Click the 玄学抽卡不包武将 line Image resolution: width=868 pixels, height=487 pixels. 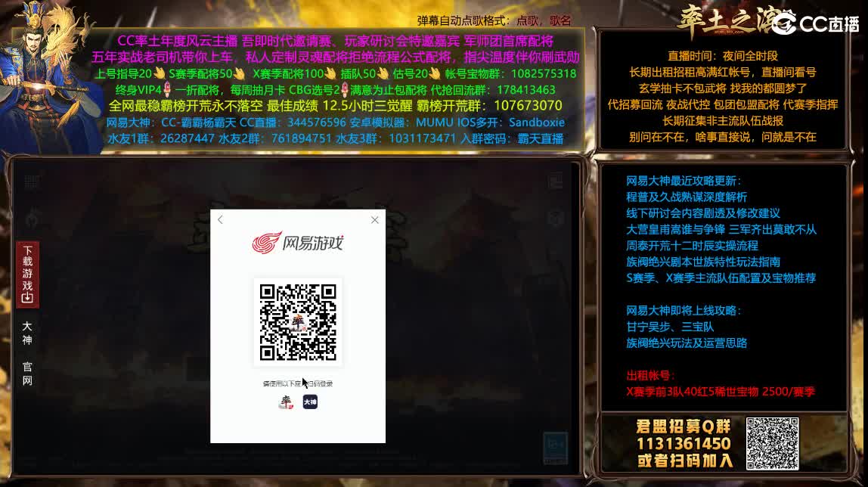pyautogui.click(x=722, y=88)
